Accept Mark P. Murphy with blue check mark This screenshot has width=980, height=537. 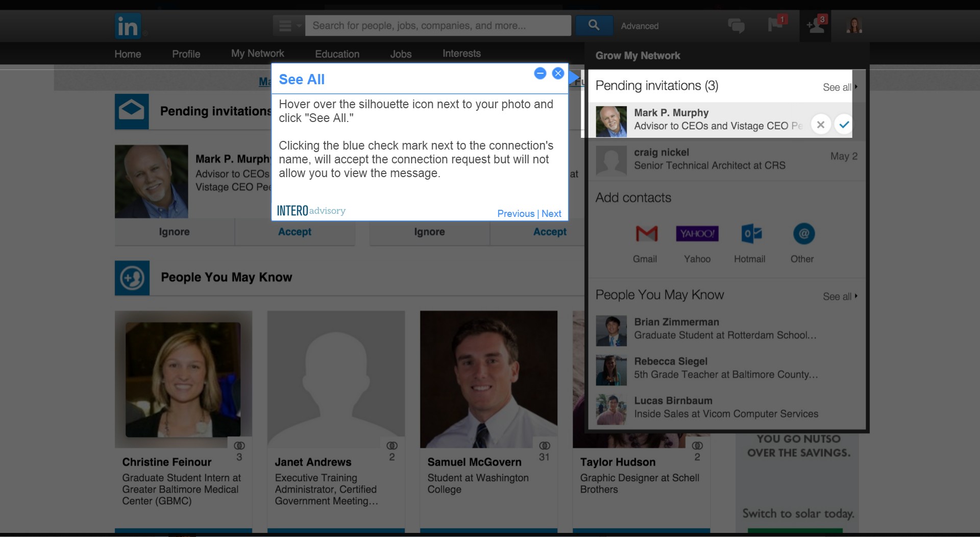[x=844, y=125]
